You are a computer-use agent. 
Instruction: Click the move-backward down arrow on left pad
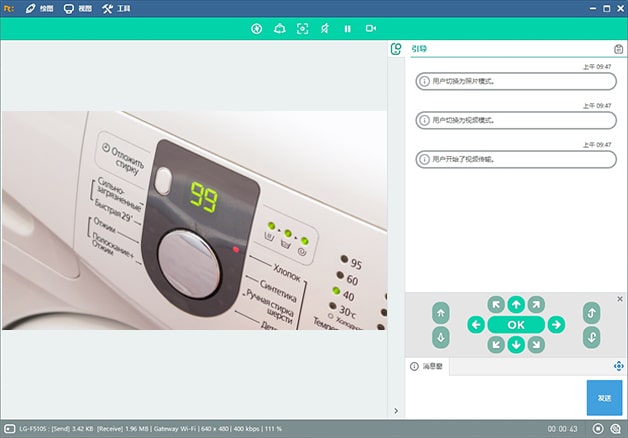(441, 338)
